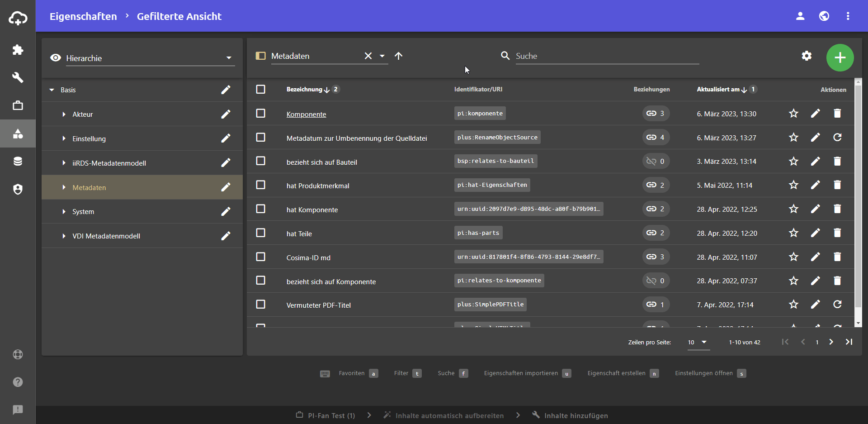Check the bezieht sich auf Bauteil checkbox
The height and width of the screenshot is (424, 868).
pos(260,161)
